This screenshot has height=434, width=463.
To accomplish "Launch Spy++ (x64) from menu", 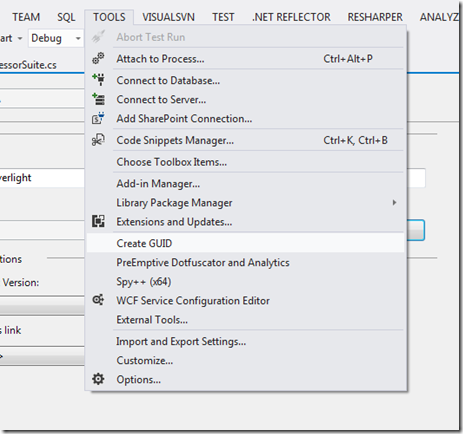I will pos(246,281).
